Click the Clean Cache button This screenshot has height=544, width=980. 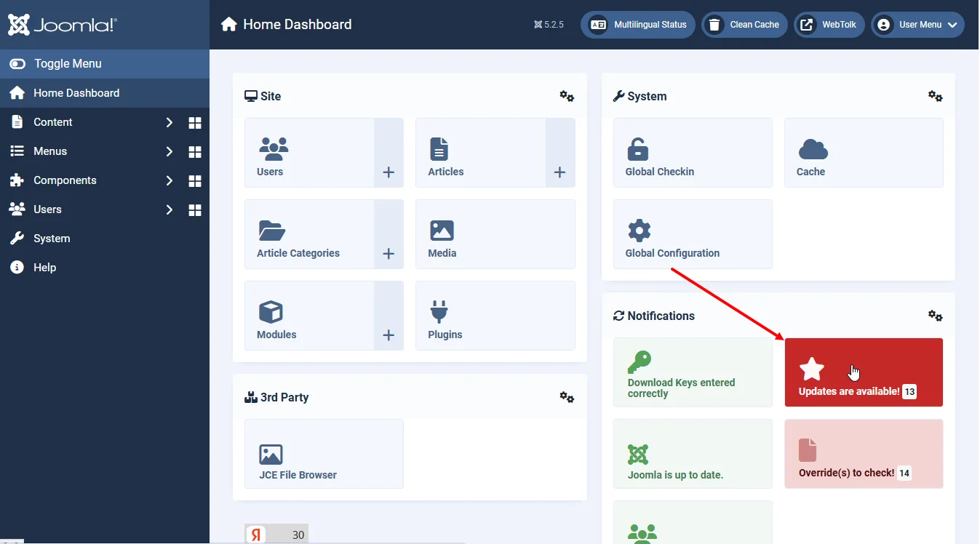[744, 25]
